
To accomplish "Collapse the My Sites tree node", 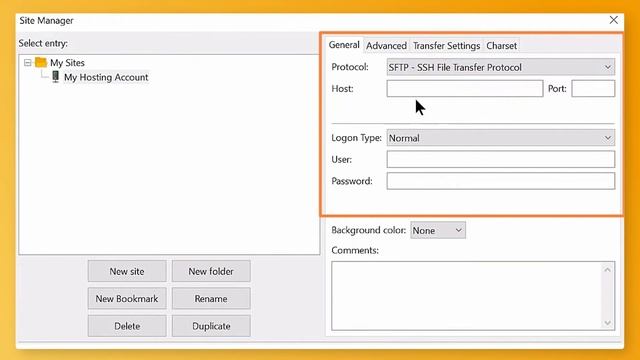I will coord(27,63).
